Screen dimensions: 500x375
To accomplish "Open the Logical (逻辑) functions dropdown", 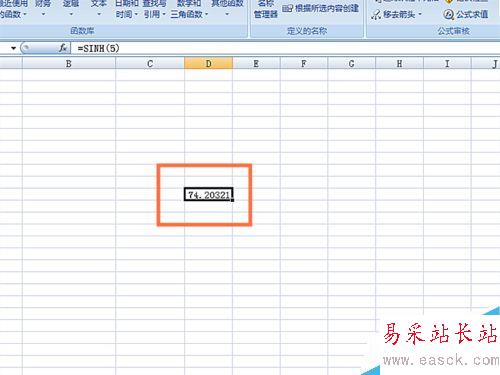I will (71, 9).
